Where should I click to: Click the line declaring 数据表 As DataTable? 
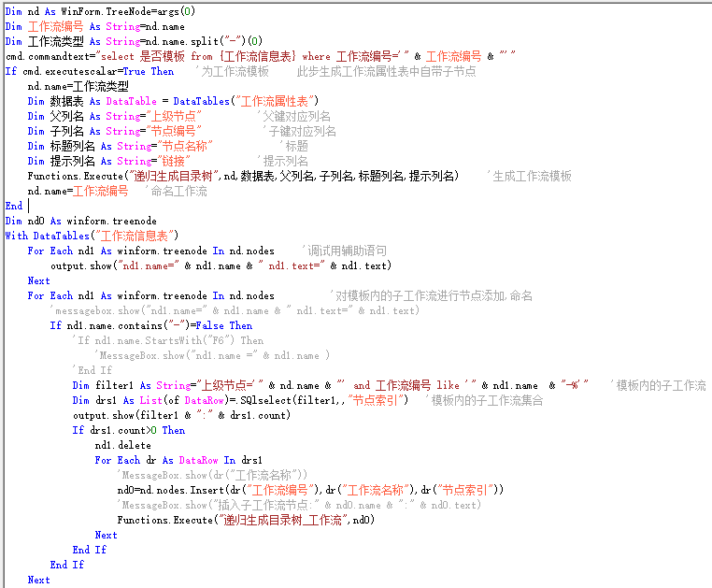pos(173,101)
